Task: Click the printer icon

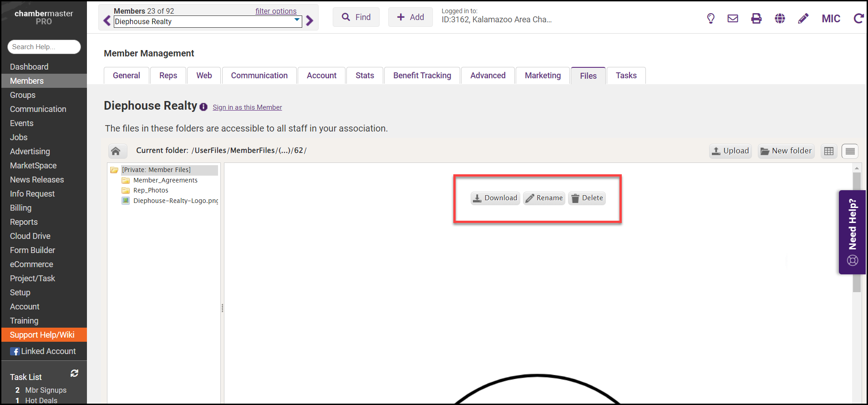Action: [756, 19]
